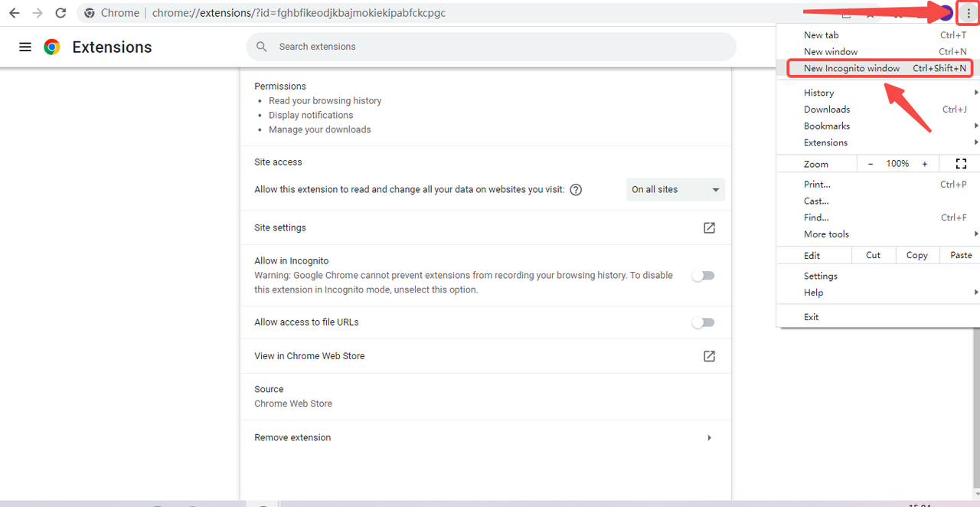The height and width of the screenshot is (507, 980).
Task: Open Settings from the Chrome menu
Action: click(821, 276)
